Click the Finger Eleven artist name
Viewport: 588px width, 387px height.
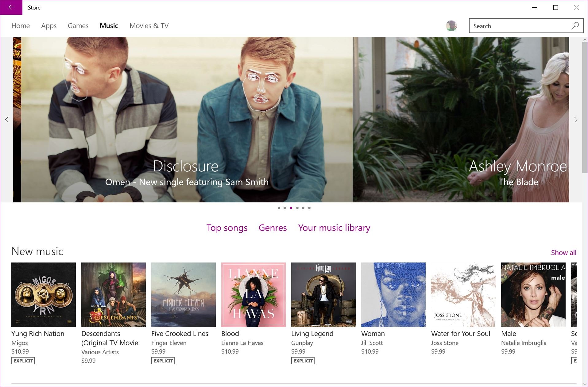169,343
